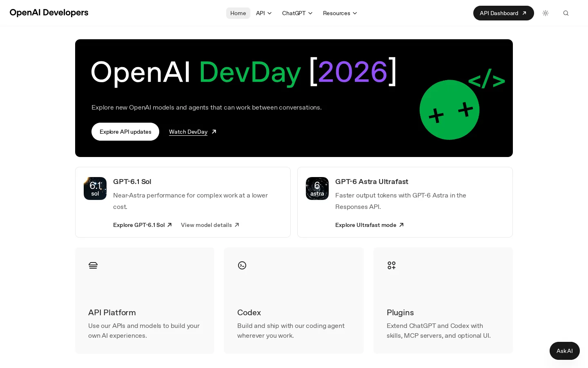Click the green DevDay smiley code graphic
The image size is (588, 368).
coord(462,104)
